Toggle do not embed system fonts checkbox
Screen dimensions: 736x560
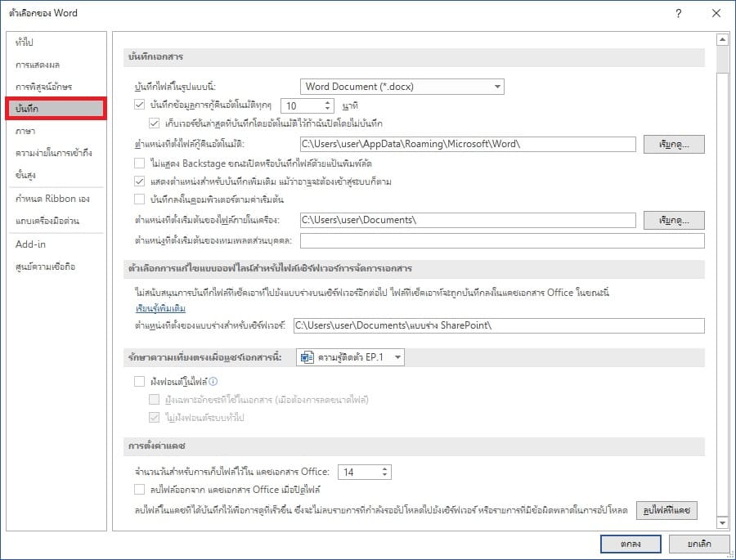(154, 417)
